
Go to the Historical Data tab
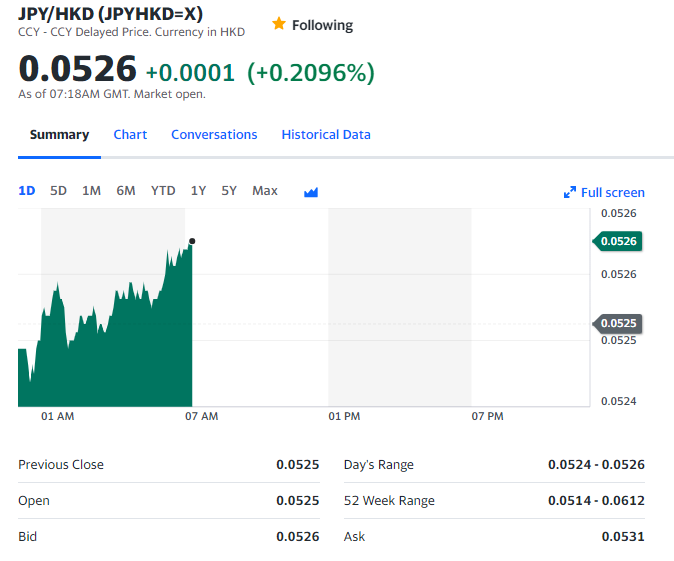(x=326, y=135)
